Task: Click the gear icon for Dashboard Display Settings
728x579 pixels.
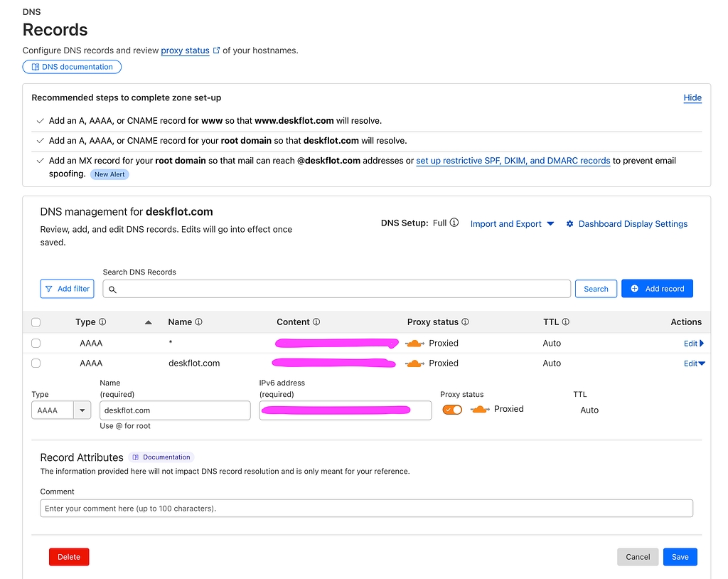Action: pos(569,224)
